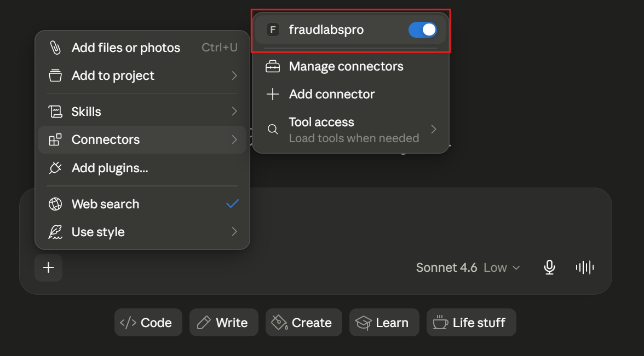Click the fraudlabspro F badge icon
Screen dimensions: 644x356
tap(273, 30)
